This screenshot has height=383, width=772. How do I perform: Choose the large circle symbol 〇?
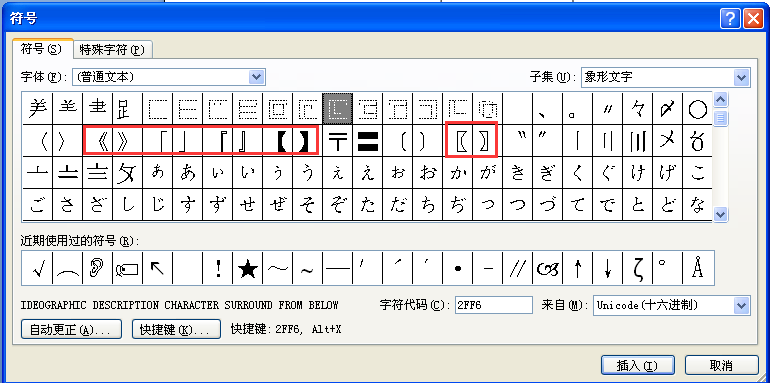point(698,108)
